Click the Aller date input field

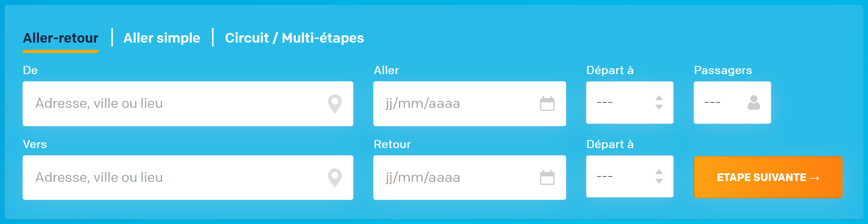click(x=469, y=104)
